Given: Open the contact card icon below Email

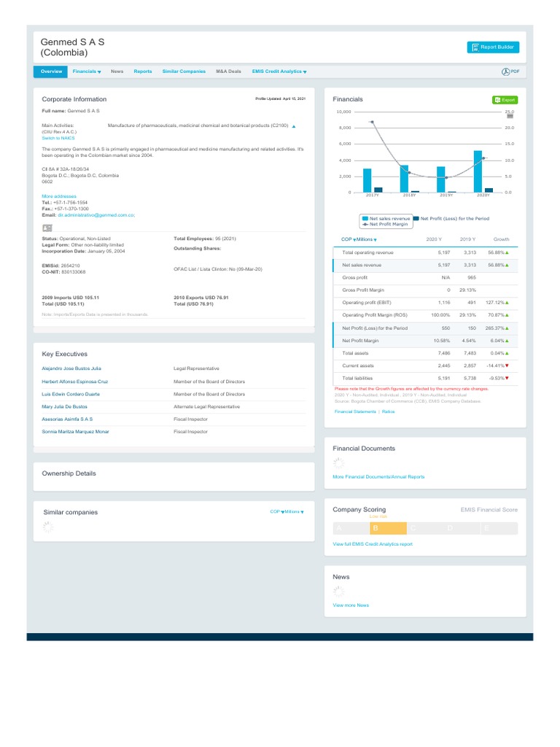Looking at the screenshot, I should [x=47, y=228].
